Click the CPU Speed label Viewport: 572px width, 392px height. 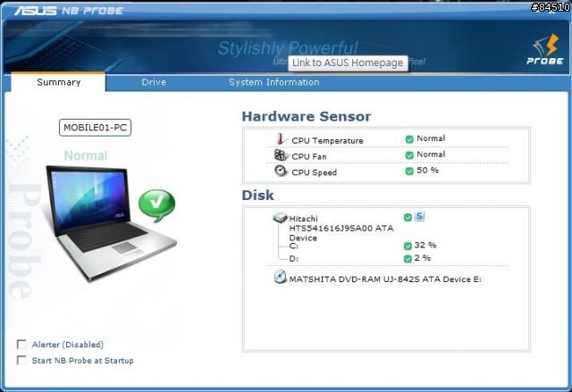tap(314, 172)
